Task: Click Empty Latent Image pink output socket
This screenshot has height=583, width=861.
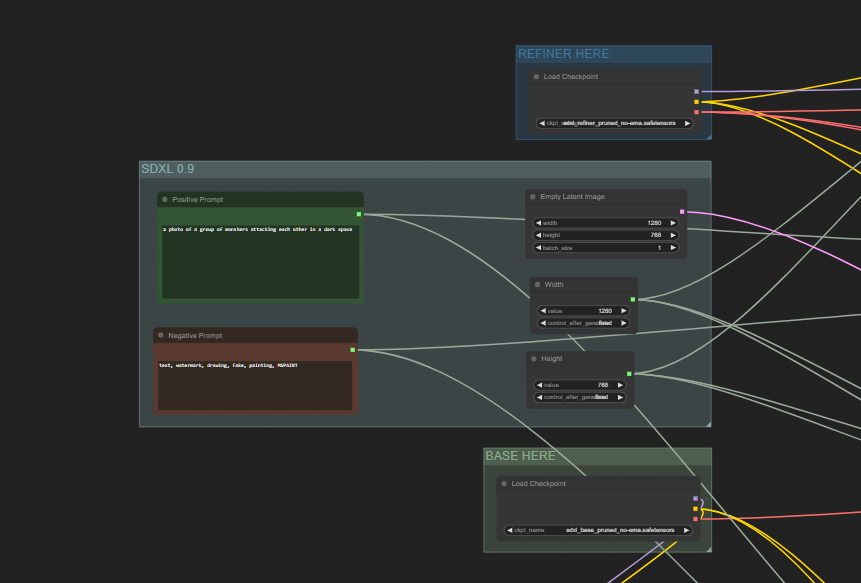Action: [x=682, y=212]
